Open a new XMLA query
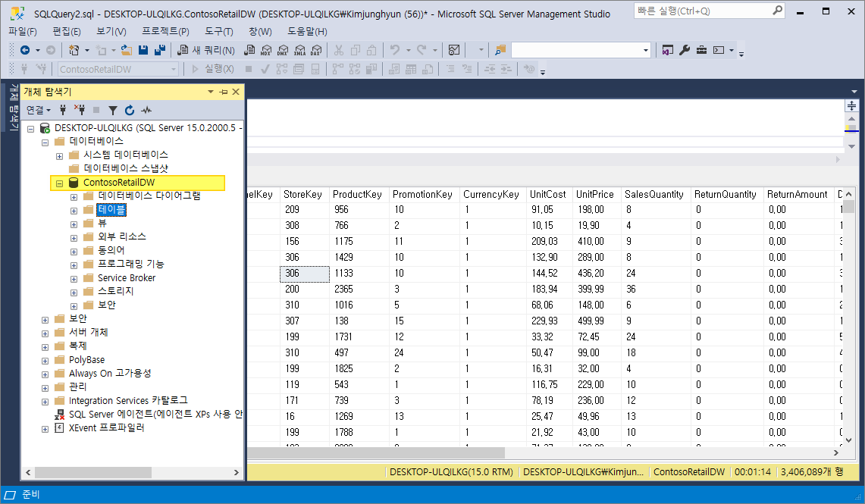 coord(299,50)
